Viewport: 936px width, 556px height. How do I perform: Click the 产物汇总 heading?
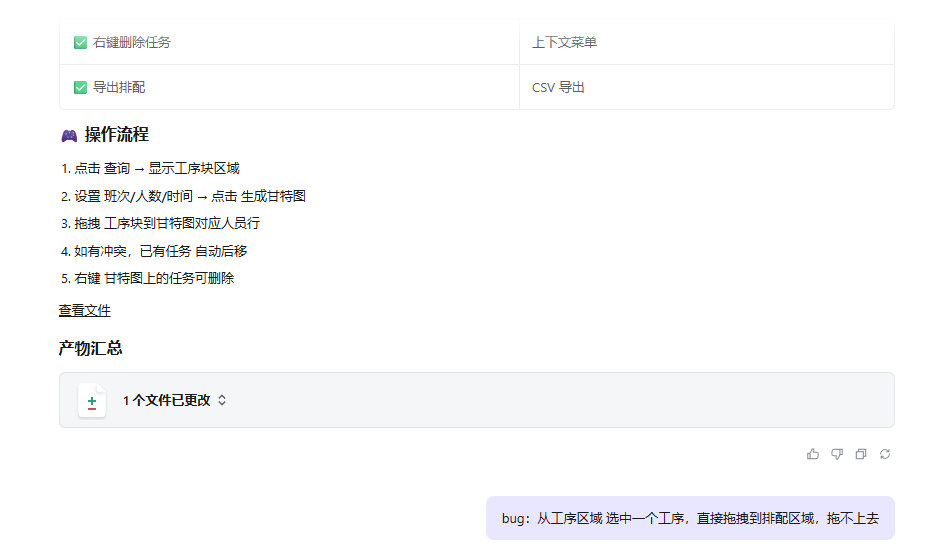point(90,348)
